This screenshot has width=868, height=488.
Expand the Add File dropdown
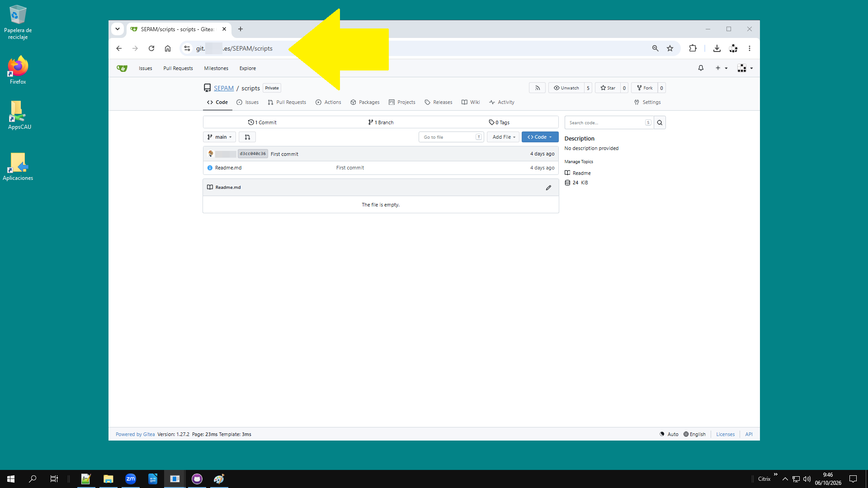[503, 137]
